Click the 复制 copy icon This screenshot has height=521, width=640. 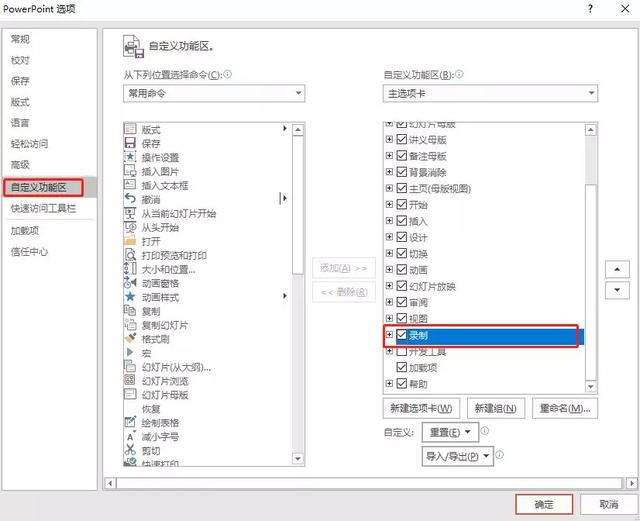(x=130, y=310)
